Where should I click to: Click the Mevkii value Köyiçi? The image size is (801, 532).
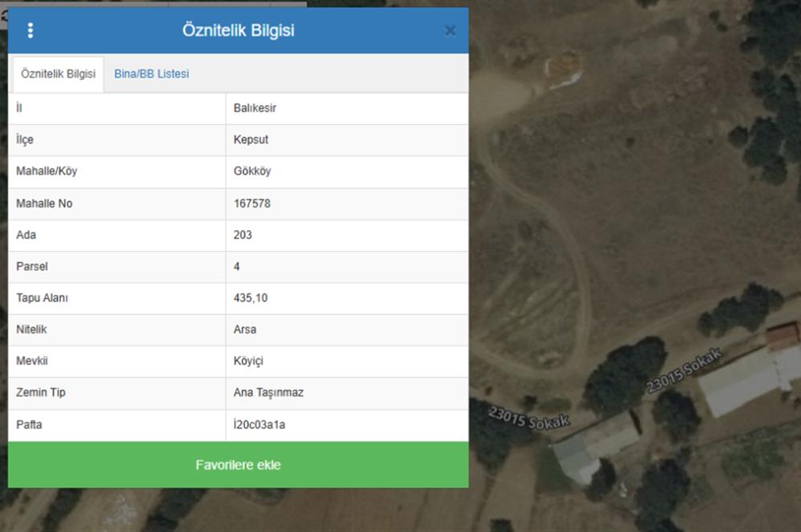249,361
